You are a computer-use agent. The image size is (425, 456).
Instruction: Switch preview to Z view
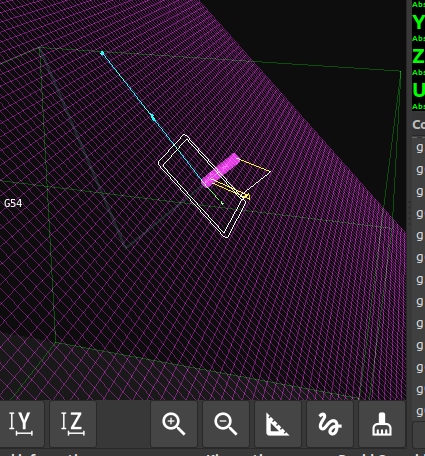click(73, 424)
